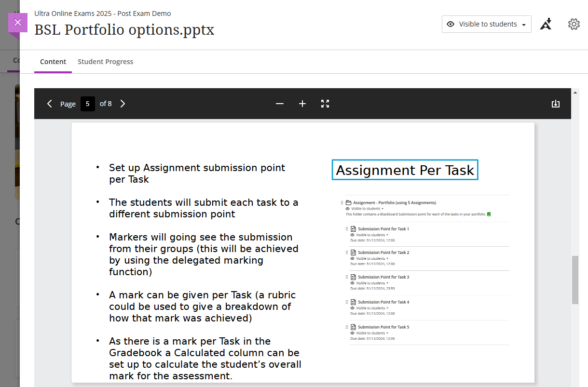Enter full screen document view
The height and width of the screenshot is (387, 588).
click(x=325, y=104)
